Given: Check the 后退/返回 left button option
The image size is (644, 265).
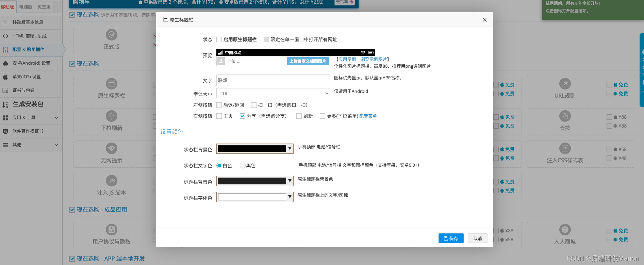Looking at the screenshot, I should click(219, 105).
